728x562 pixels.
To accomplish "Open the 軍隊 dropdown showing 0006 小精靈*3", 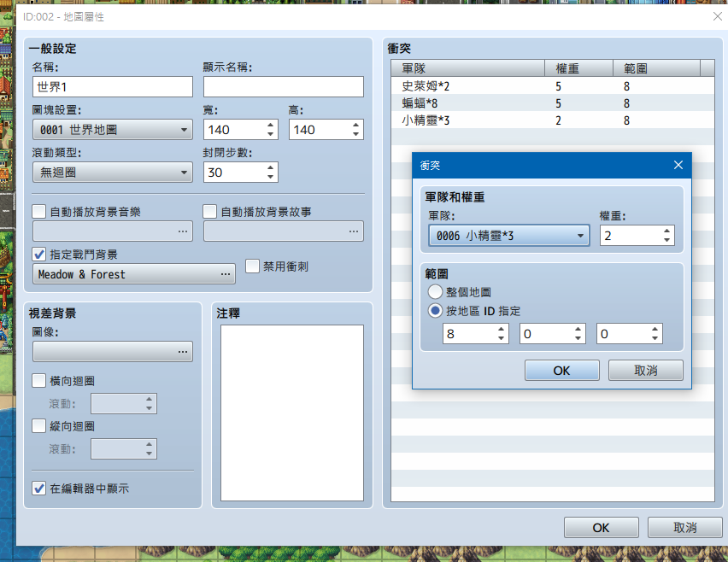I will click(509, 235).
